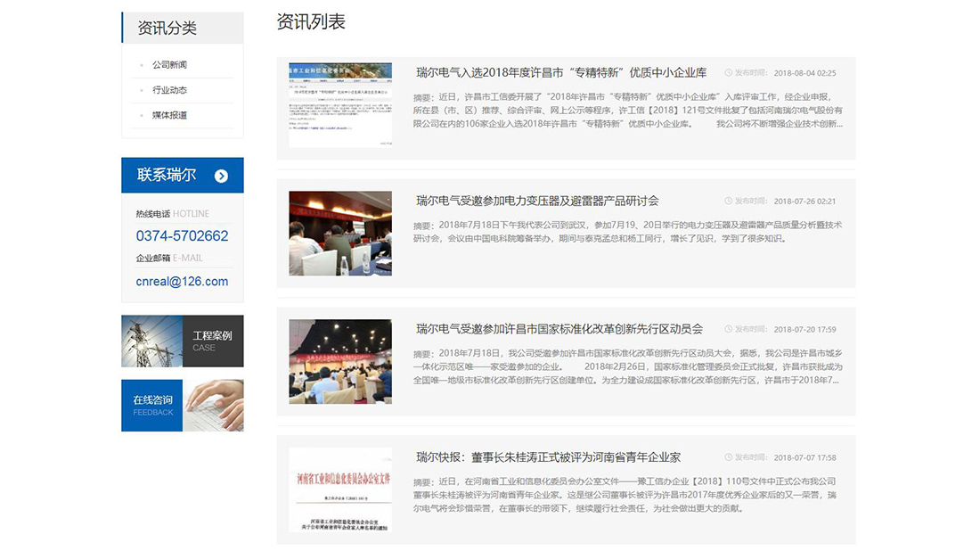Click the bullet dot beside 媒体报道

tap(141, 115)
